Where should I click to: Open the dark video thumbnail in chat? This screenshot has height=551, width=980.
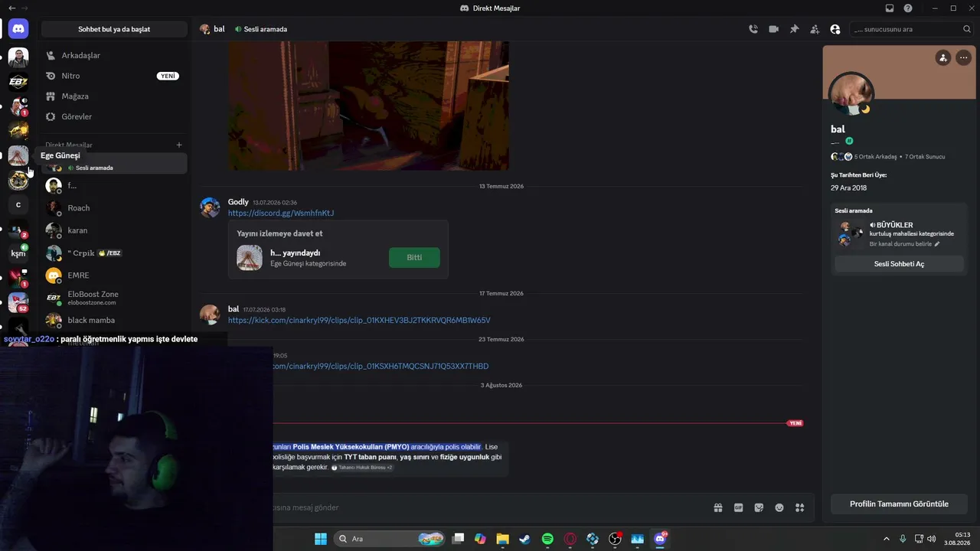(x=368, y=106)
